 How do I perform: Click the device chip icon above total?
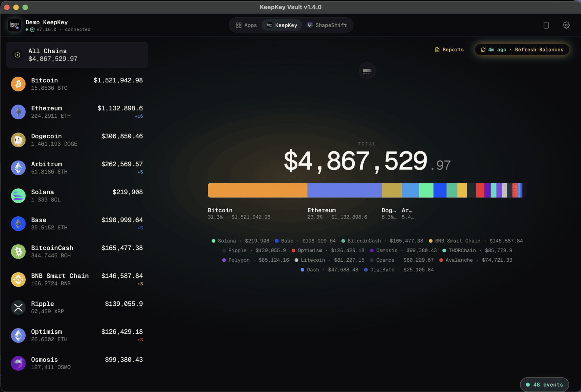coord(367,71)
